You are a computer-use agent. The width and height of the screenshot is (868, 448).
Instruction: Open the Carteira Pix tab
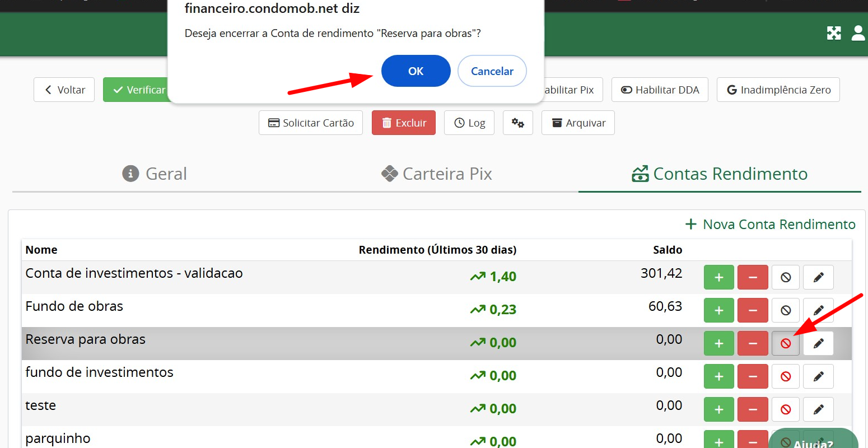coord(436,174)
